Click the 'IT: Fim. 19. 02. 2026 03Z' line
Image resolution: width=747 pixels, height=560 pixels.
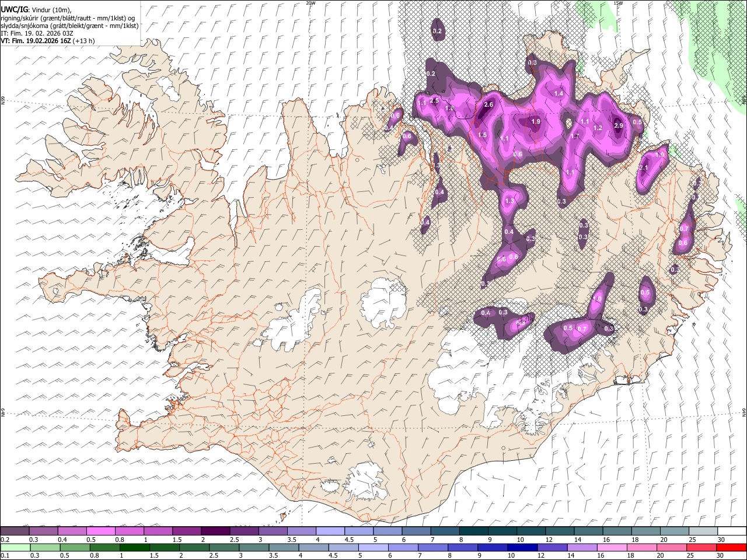point(36,33)
